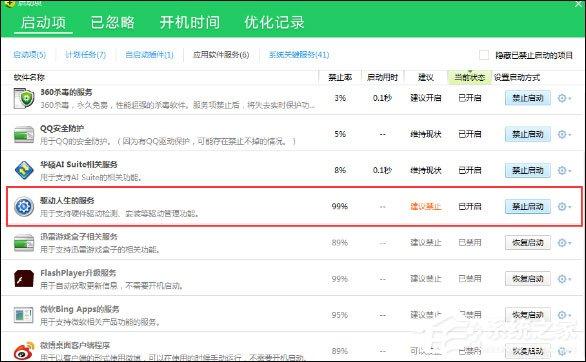Screen dimensions: 586x362
Task: Click 用于支持硬件驱动检测 description of 驱动人生的服务
Action: pos(120,214)
